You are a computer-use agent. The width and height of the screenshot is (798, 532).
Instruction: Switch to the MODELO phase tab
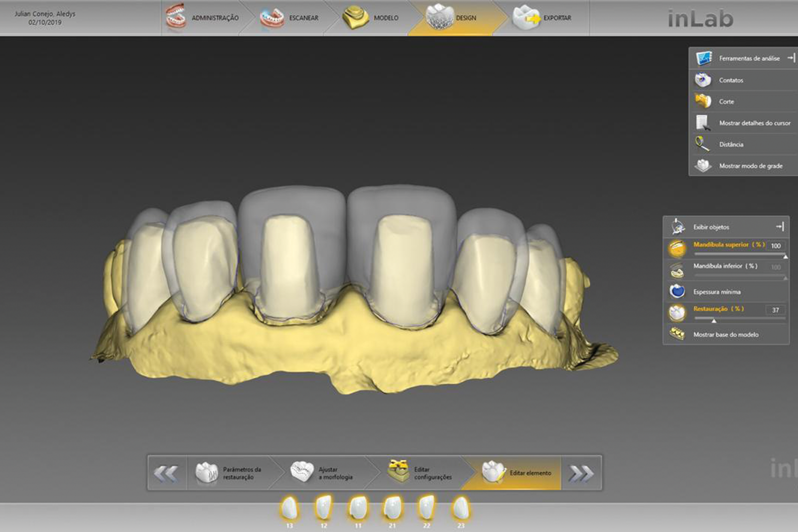point(371,18)
